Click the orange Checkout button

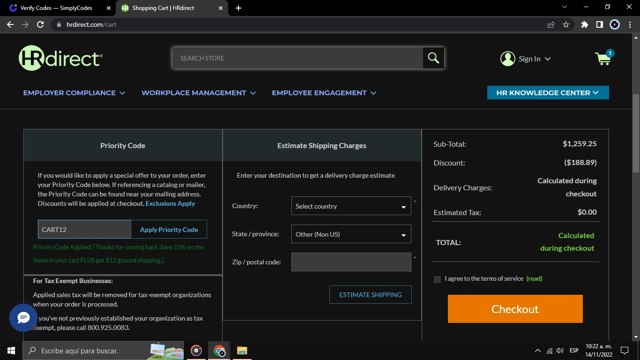[x=515, y=309]
